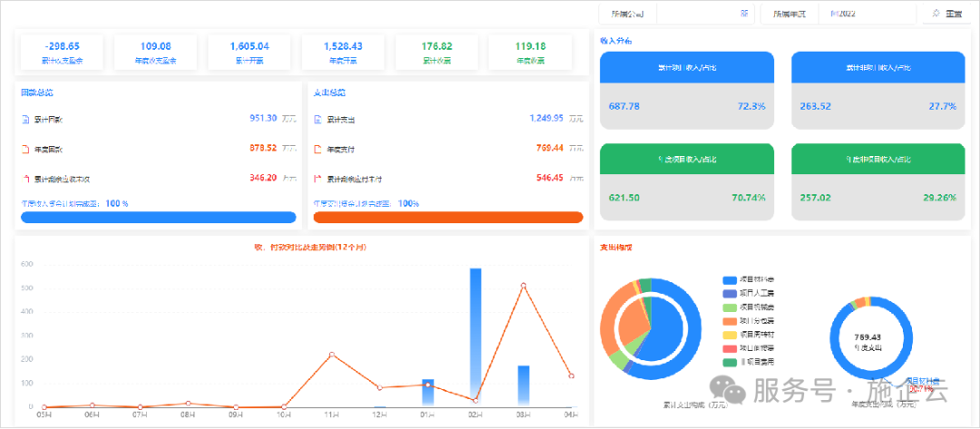Open the 所属年度 year selector showing 2022
Viewport: 980px width, 429px height.
[862, 14]
